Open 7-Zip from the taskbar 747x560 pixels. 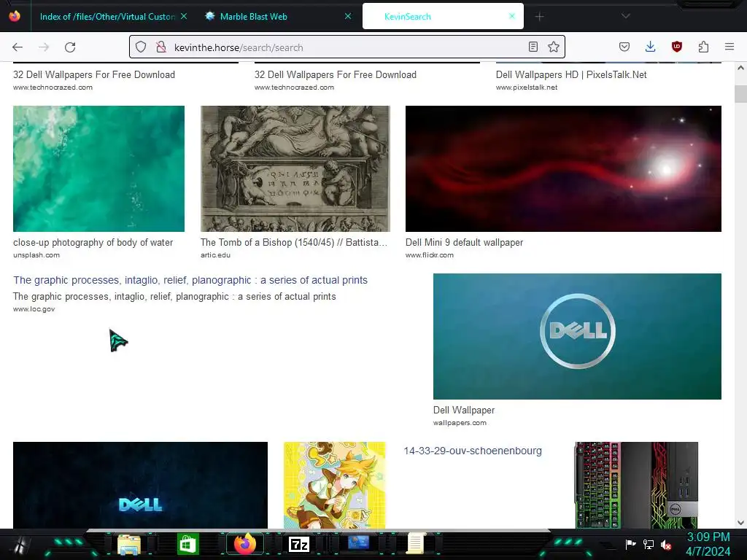[298, 544]
